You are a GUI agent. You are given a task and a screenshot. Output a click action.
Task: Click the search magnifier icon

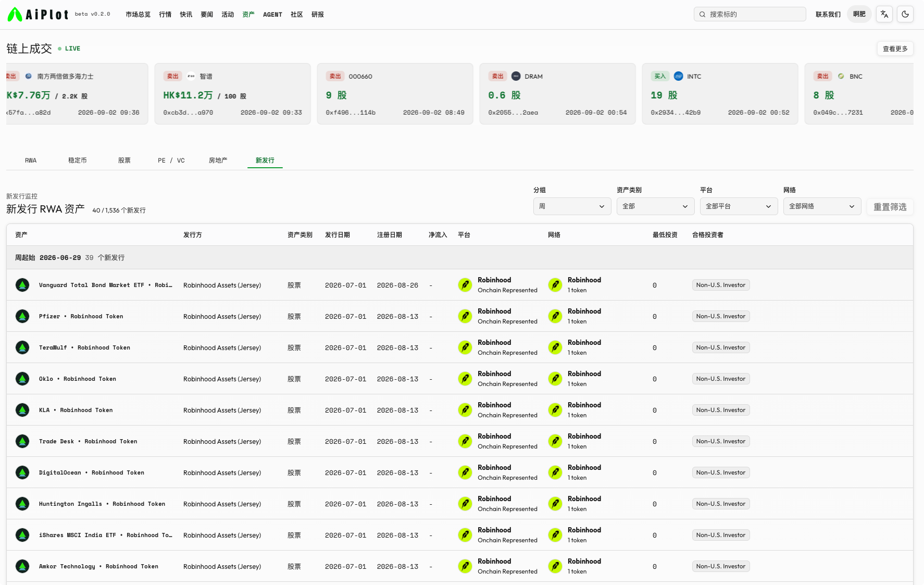pos(702,15)
